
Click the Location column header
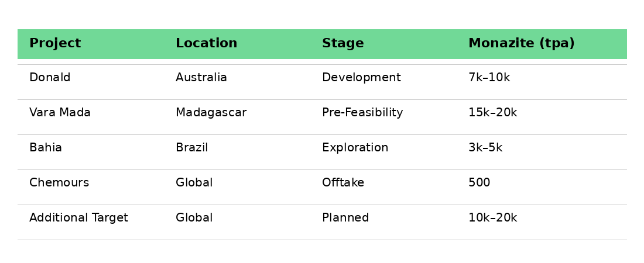(x=206, y=44)
